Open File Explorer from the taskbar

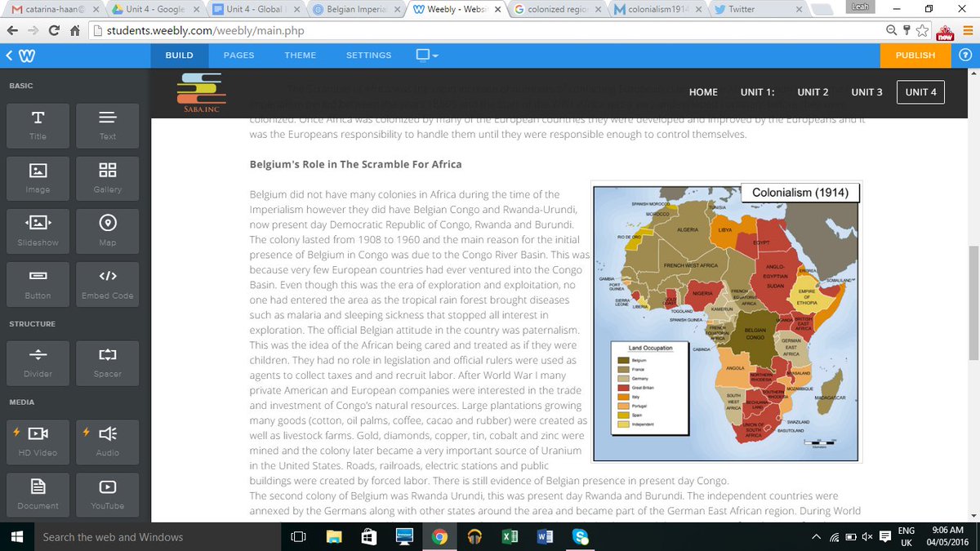[x=334, y=536]
